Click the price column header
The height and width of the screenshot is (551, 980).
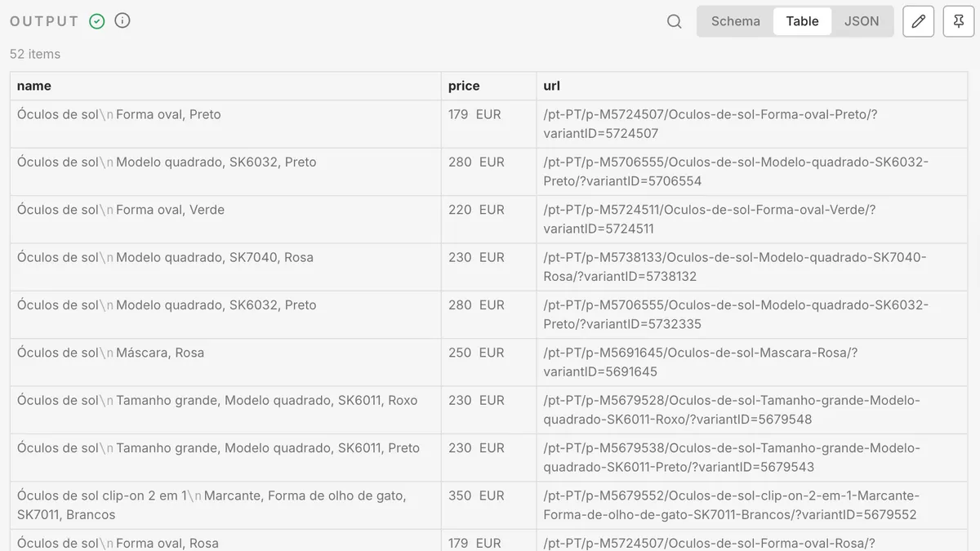[x=464, y=86]
